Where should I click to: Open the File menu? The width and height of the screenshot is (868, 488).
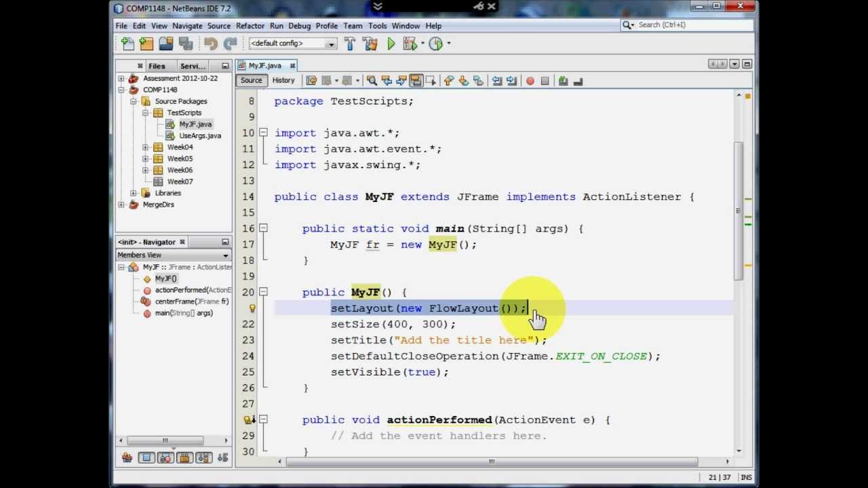(121, 26)
